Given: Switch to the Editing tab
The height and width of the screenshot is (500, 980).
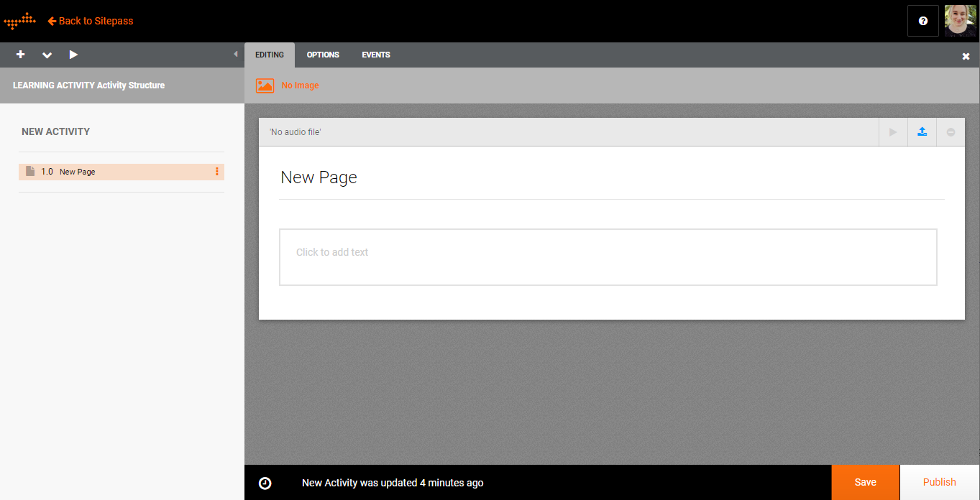Looking at the screenshot, I should (270, 55).
